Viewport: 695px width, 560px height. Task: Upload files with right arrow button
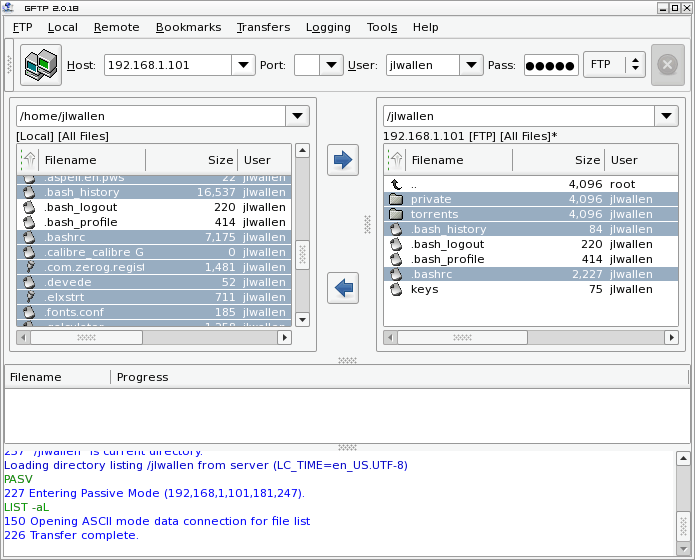(343, 160)
